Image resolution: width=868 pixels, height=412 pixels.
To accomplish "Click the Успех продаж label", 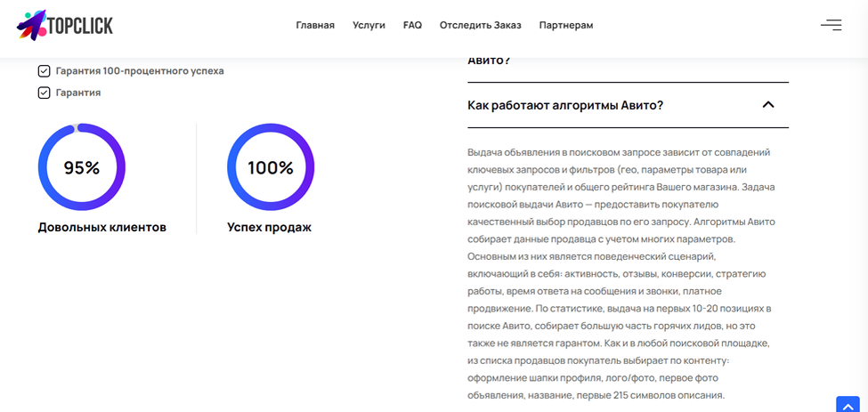I will point(269,227).
